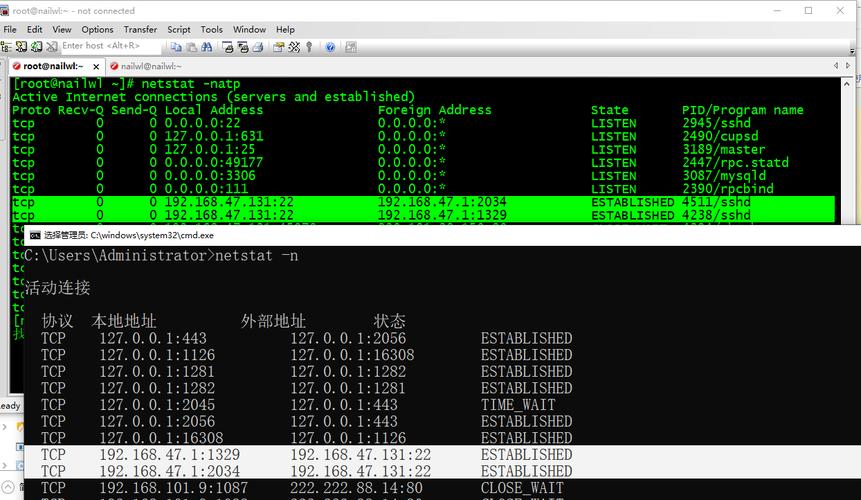This screenshot has height=500, width=861.
Task: Click red status icon on root@nailwl tab
Action: (16, 66)
